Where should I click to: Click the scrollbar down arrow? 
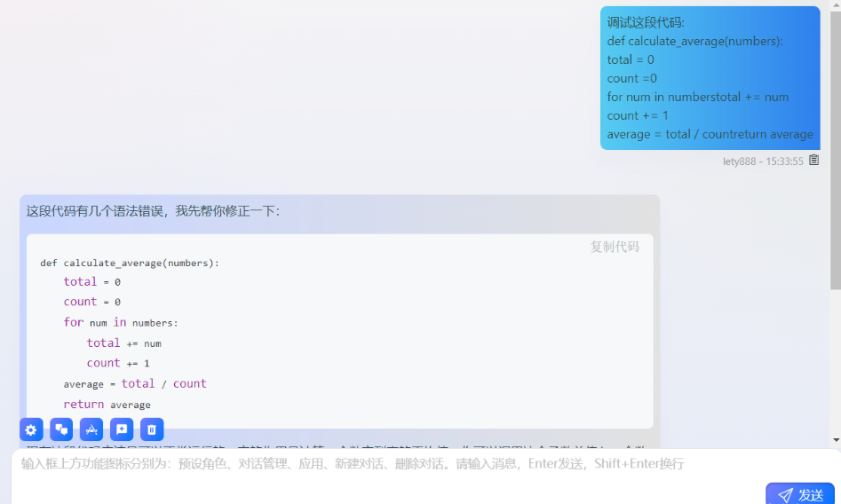835,439
